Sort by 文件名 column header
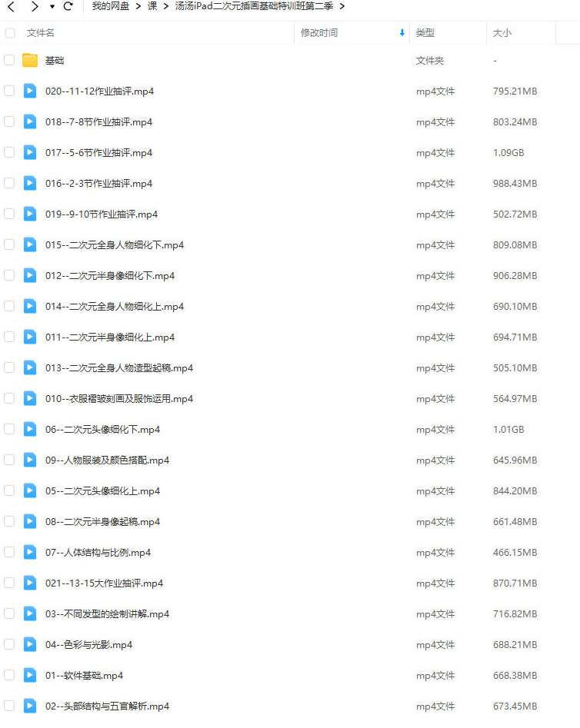The image size is (580, 728). pyautogui.click(x=41, y=33)
